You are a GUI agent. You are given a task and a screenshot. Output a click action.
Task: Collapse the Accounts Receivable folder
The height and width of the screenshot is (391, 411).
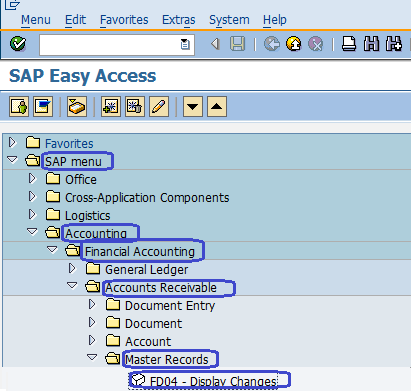tap(72, 285)
